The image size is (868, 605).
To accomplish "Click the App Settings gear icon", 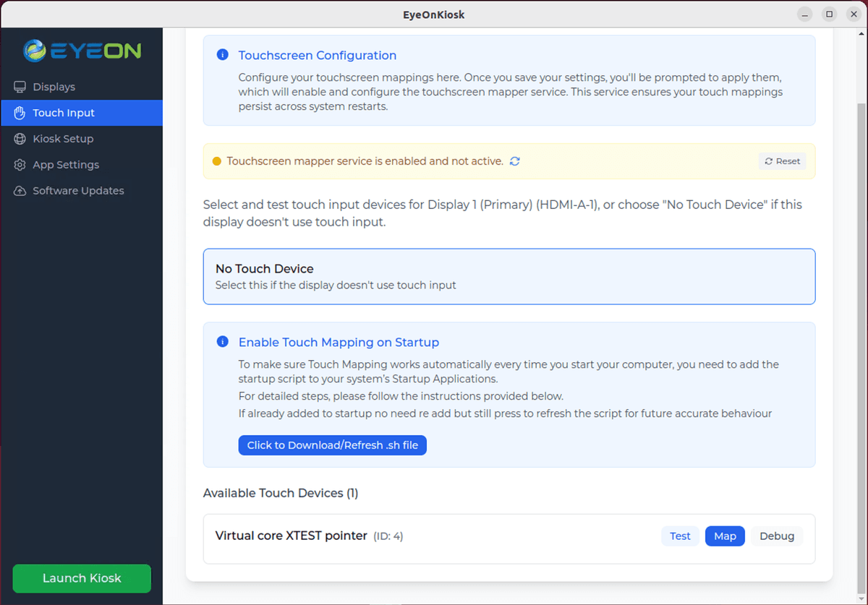I will [19, 164].
